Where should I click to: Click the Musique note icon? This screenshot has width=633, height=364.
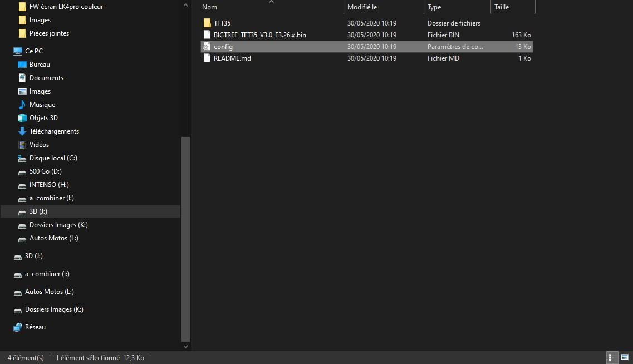pos(22,105)
